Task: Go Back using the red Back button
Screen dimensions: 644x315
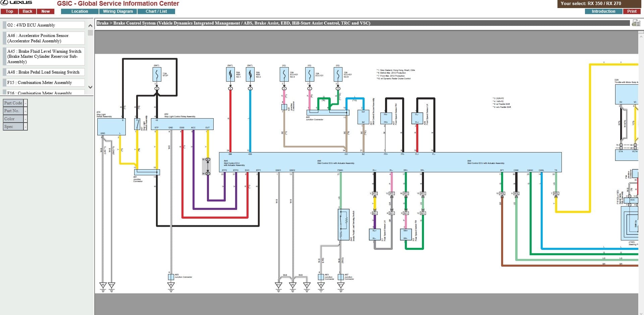Action: [x=28, y=11]
